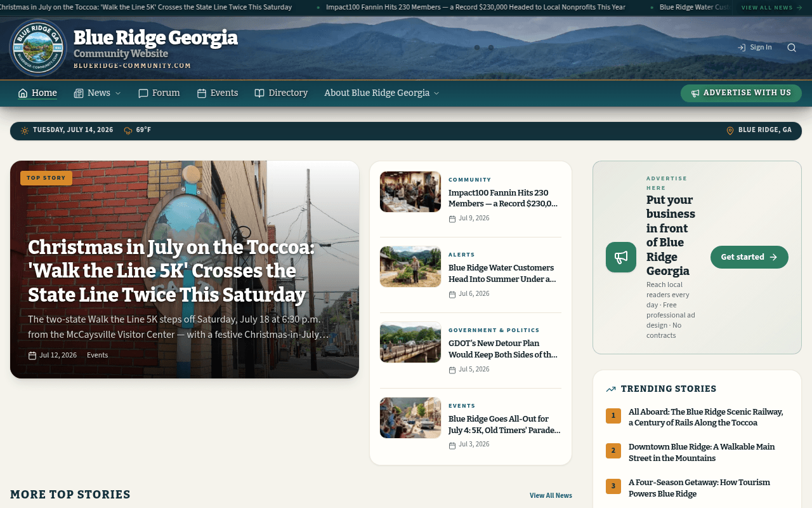
Task: Open the Blue Ridge Water Customers thumbnail
Action: click(410, 267)
